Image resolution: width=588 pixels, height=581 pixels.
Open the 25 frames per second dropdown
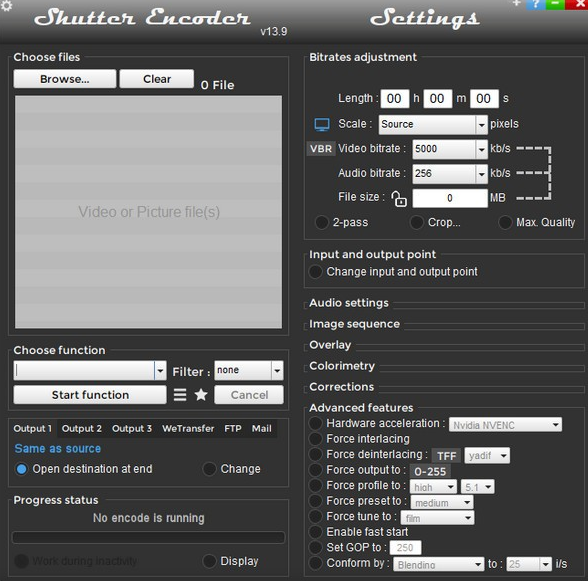point(529,564)
